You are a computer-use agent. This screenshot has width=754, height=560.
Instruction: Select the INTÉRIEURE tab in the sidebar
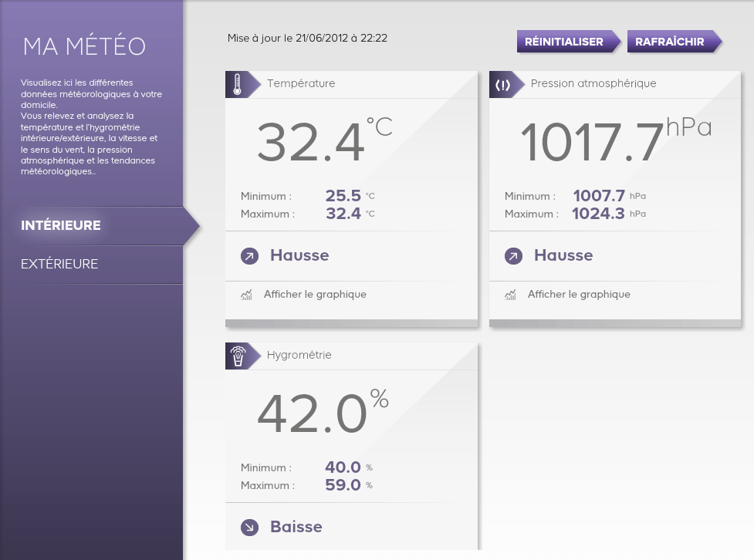click(x=91, y=226)
